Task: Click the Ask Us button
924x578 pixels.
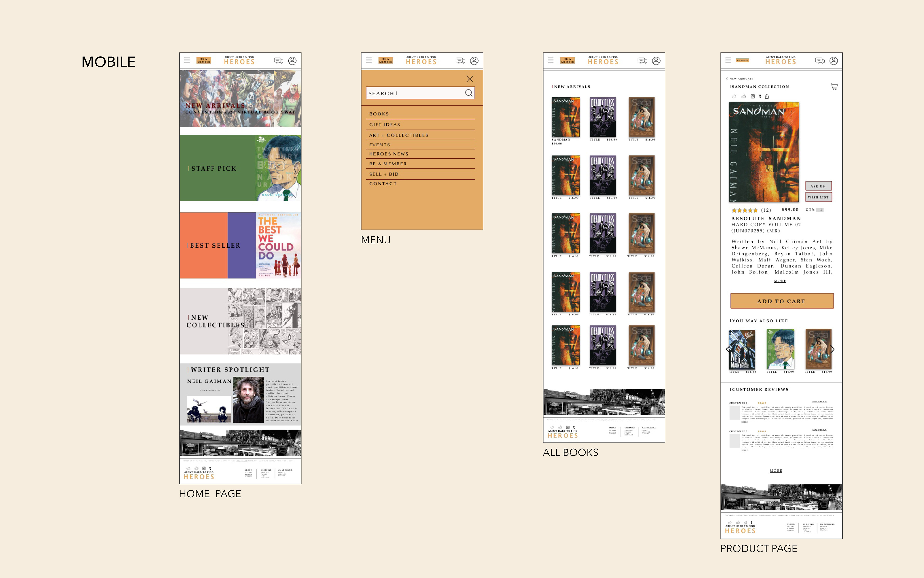Action: coord(818,186)
